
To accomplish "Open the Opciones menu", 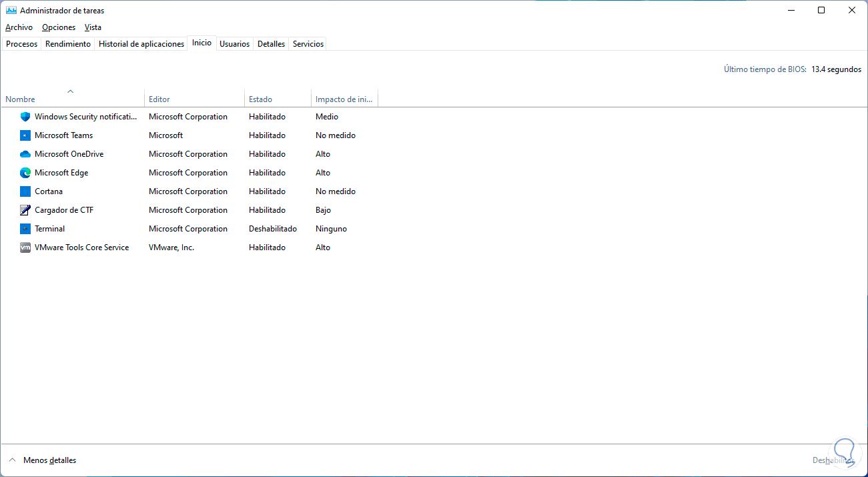I will click(x=59, y=27).
